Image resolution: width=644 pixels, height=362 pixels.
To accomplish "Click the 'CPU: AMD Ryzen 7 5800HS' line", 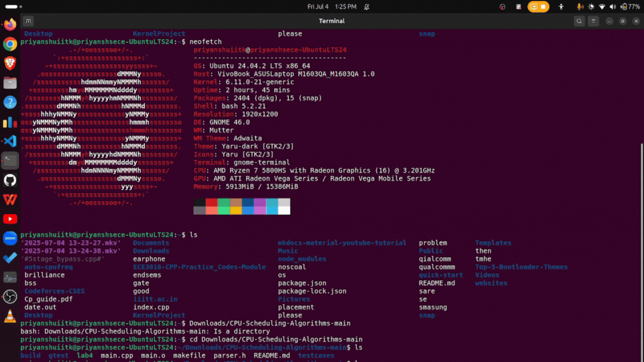I will pyautogui.click(x=314, y=170).
